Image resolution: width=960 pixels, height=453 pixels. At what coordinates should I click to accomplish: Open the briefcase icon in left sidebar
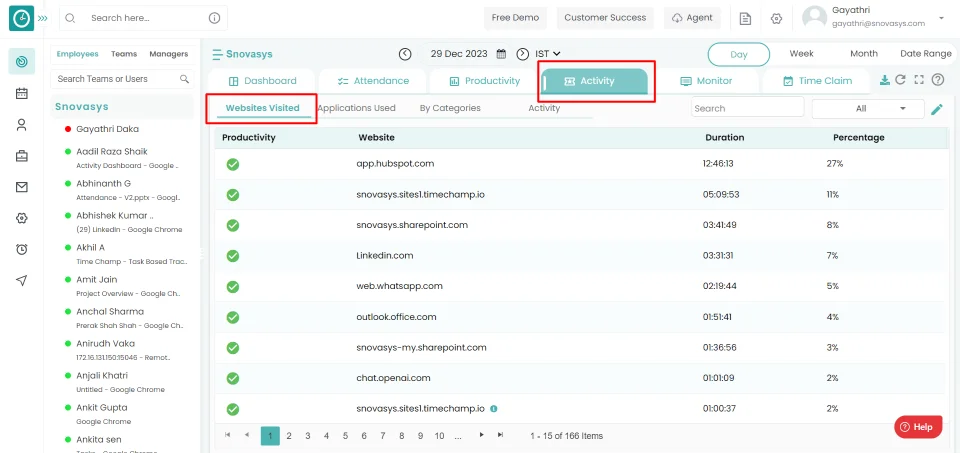click(21, 156)
